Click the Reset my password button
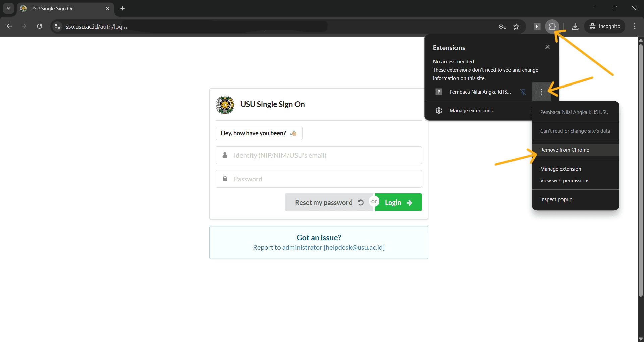Image resolution: width=644 pixels, height=342 pixels. (329, 202)
